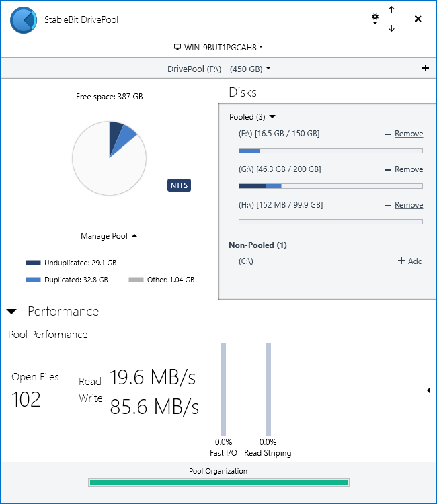Image resolution: width=437 pixels, height=504 pixels.
Task: Select the (E:\) [16.5 GB / 150 GB] entry
Action: click(x=279, y=134)
